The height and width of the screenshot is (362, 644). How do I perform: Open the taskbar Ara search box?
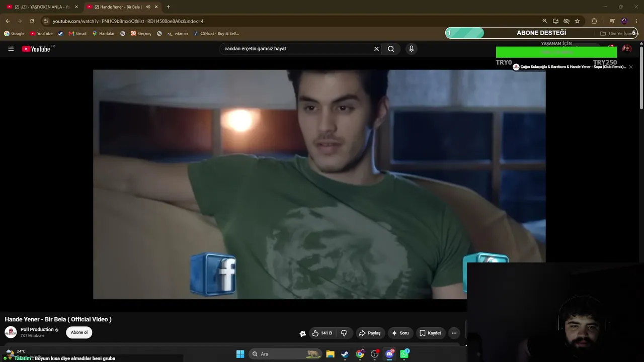pyautogui.click(x=285, y=354)
